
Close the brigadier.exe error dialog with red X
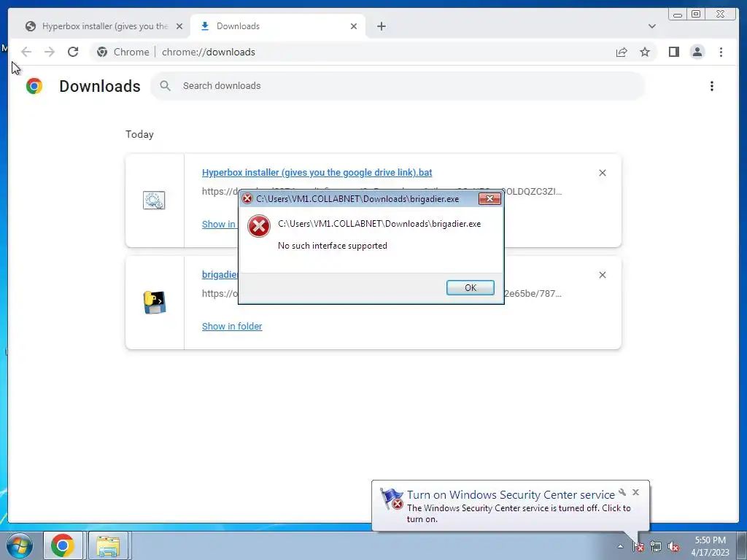point(489,199)
